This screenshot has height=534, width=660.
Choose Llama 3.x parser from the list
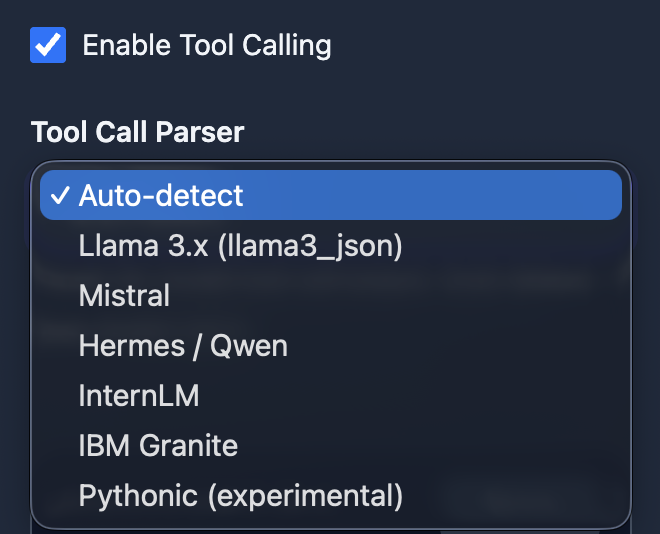[240, 246]
